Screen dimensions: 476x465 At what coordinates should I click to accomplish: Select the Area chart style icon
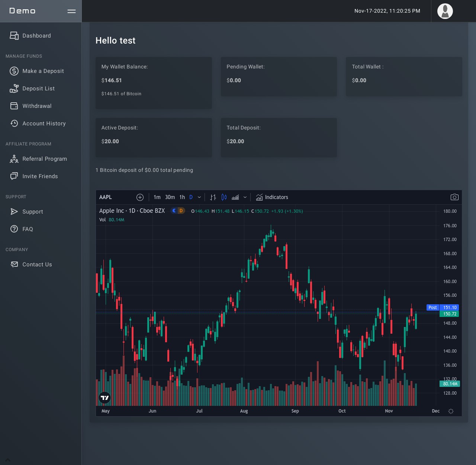(x=235, y=197)
